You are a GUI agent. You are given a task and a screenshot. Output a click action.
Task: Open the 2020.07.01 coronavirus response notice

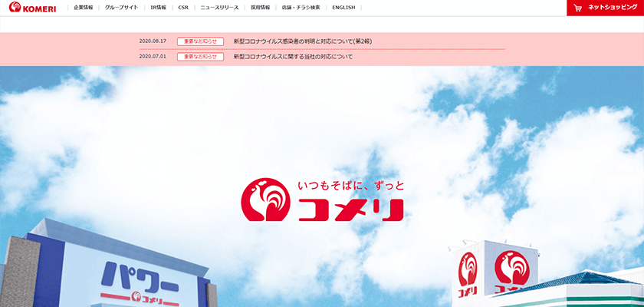click(x=293, y=57)
